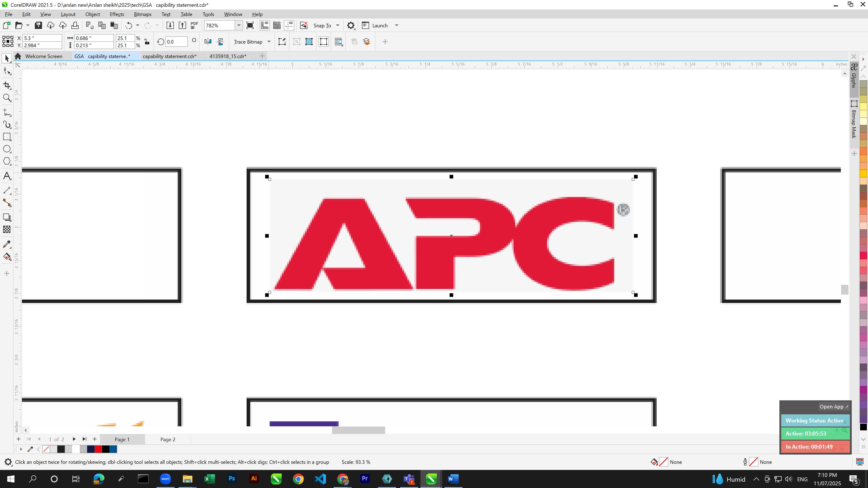Viewport: 868px width, 488px height.
Task: Select the Drop Shadow tool
Action: click(7, 217)
